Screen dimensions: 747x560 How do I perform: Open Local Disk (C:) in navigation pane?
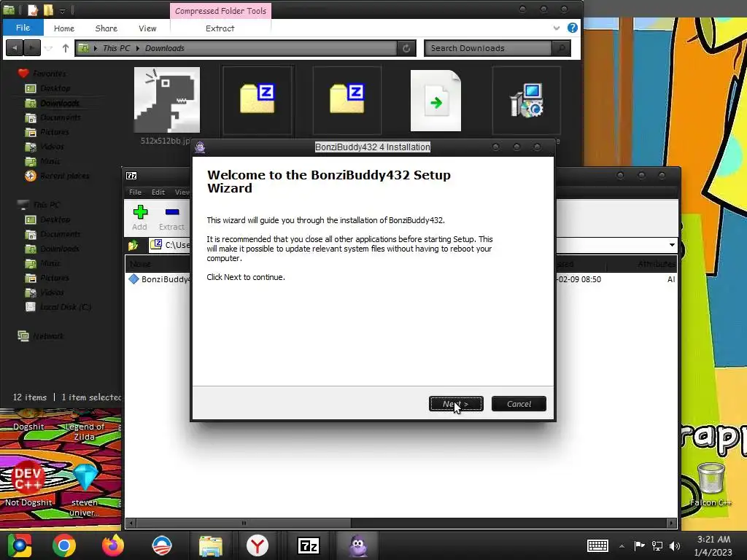pos(65,307)
